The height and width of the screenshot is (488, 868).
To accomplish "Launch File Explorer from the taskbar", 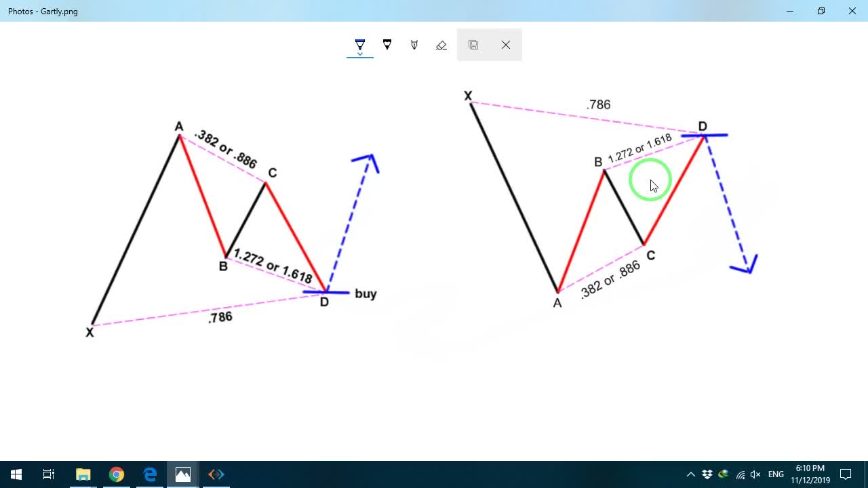I will point(83,474).
